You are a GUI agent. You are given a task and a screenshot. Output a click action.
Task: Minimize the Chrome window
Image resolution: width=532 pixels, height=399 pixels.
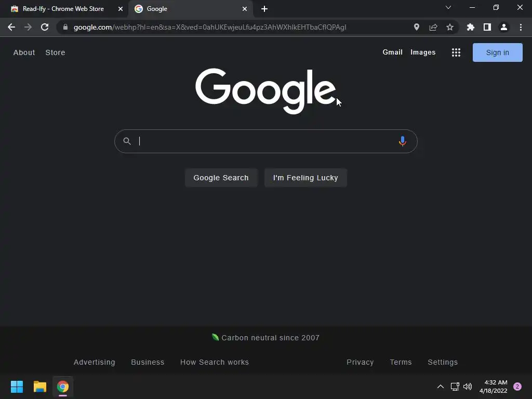pos(472,7)
